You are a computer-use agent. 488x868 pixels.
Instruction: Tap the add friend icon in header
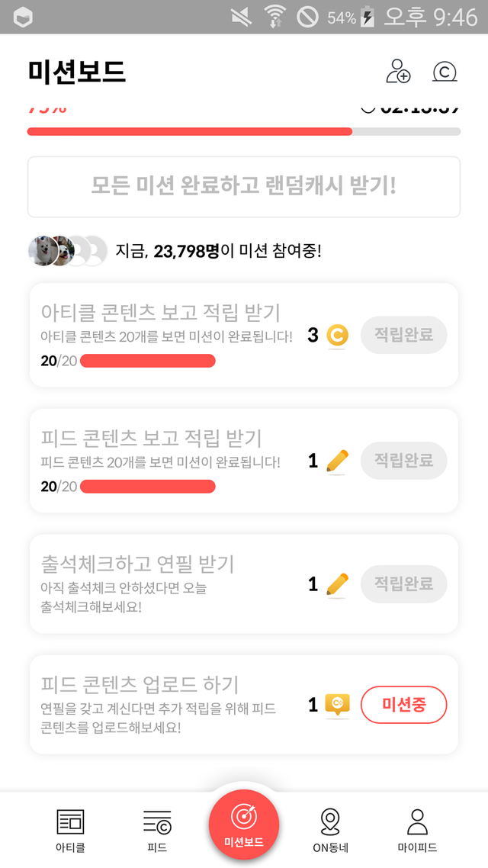(x=398, y=72)
